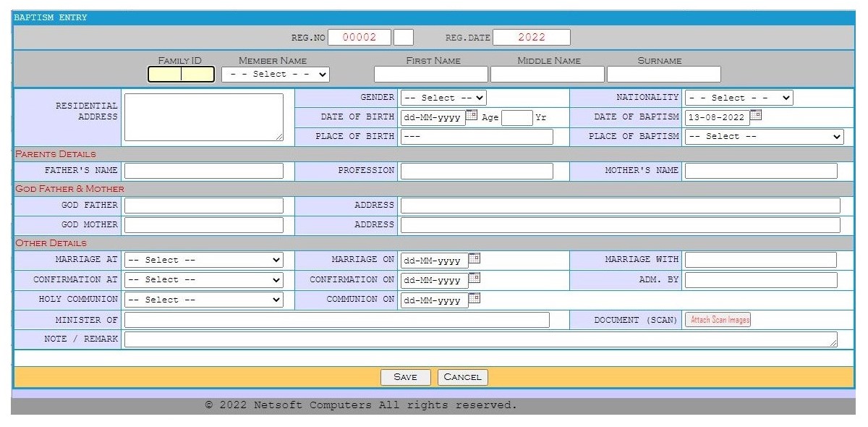Open the Nationality dropdown

[739, 98]
